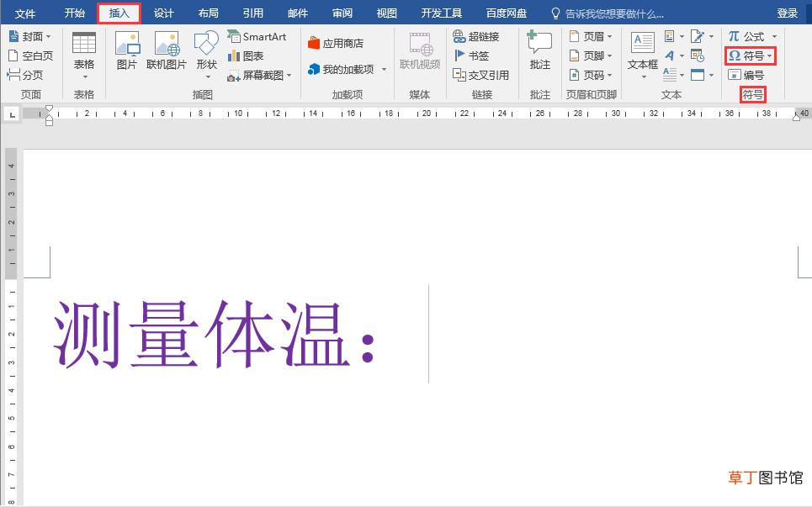
Task: Click the 告诉我您想要做什么 search box
Action: (608, 14)
